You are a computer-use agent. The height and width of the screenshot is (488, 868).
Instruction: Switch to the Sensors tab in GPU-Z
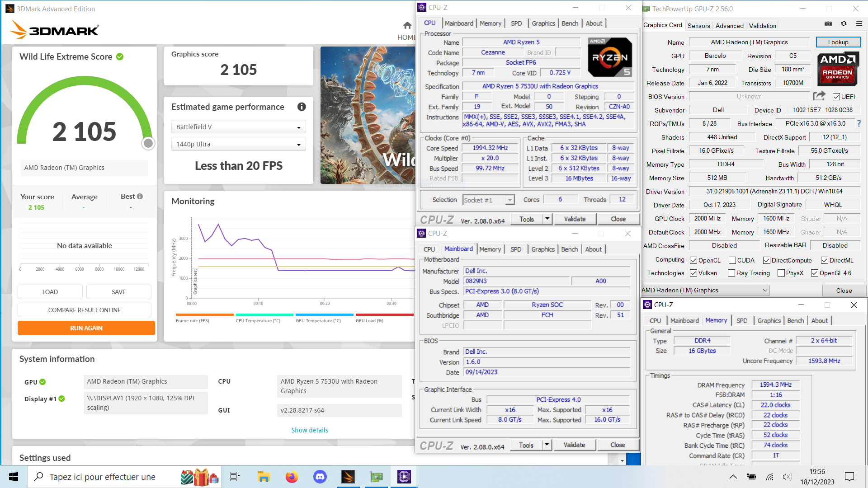click(698, 26)
